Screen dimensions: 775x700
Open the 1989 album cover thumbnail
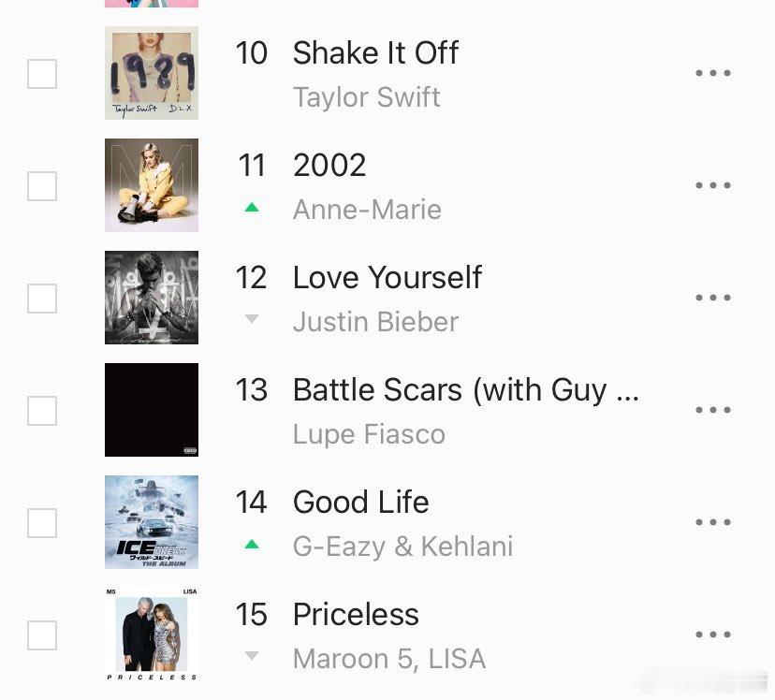click(x=152, y=73)
